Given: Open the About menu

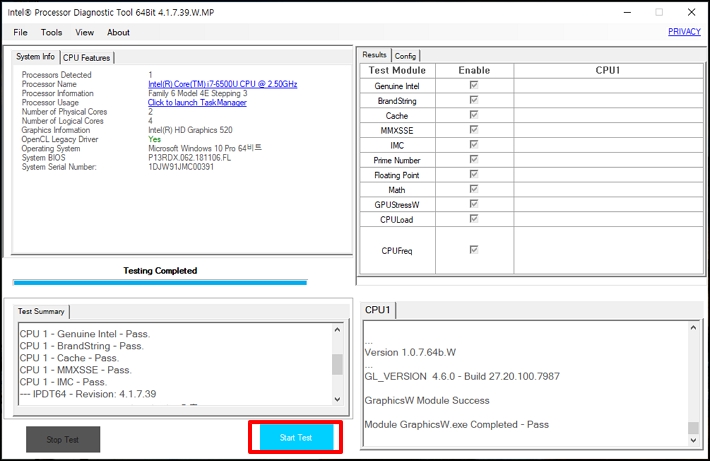Looking at the screenshot, I should pyautogui.click(x=118, y=32).
